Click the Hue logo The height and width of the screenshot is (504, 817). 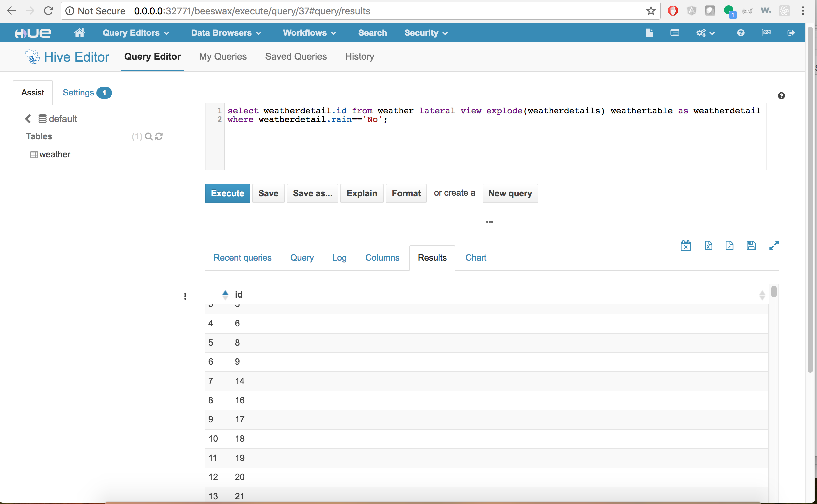click(x=33, y=33)
